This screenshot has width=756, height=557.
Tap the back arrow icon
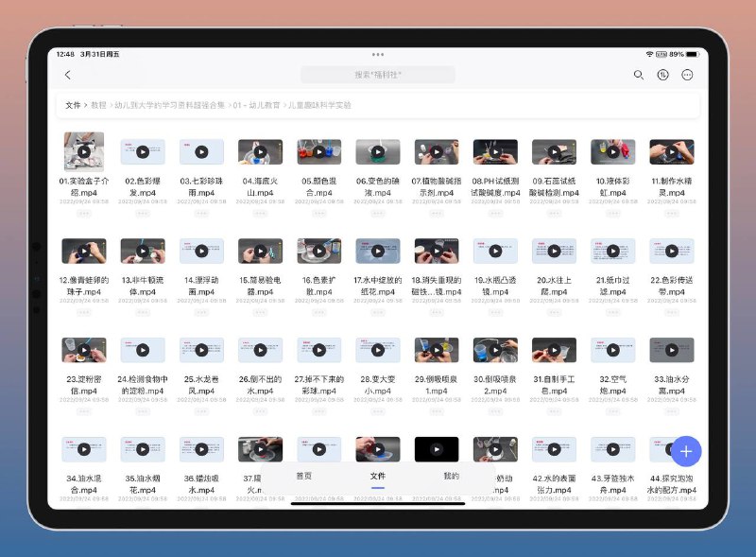67,75
